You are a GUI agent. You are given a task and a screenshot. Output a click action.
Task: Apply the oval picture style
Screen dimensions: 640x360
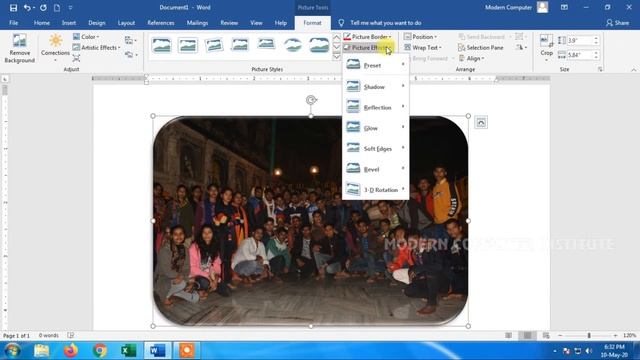pos(293,45)
